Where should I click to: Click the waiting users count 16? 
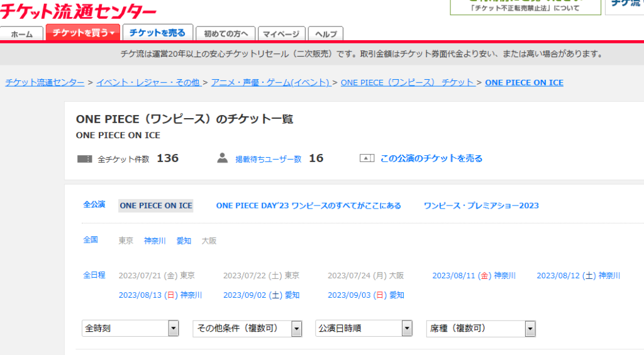[x=316, y=158]
